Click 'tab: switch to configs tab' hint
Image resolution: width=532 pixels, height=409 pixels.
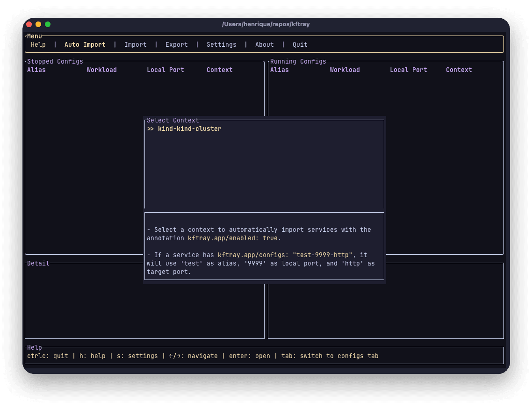330,356
